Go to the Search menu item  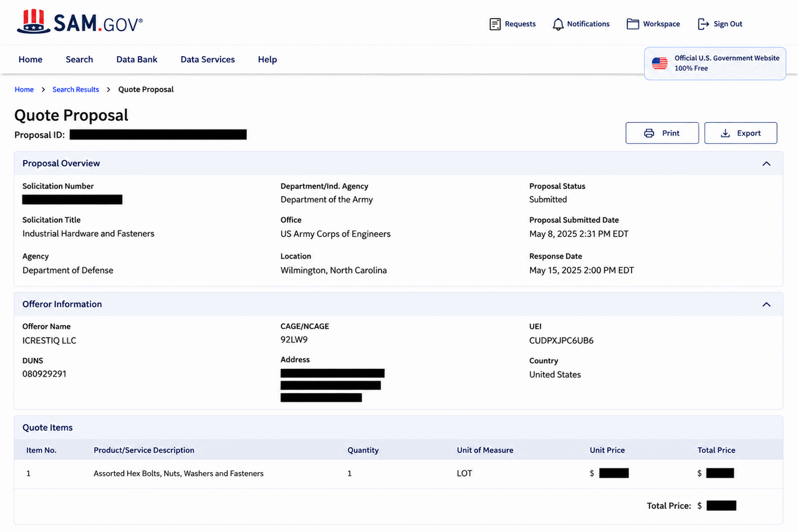[x=79, y=60]
